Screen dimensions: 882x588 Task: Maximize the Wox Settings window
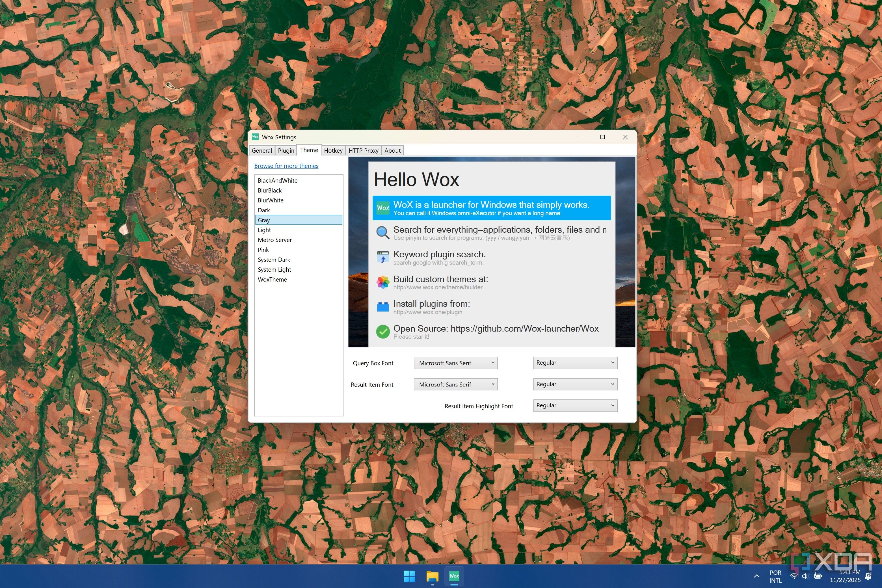point(603,137)
